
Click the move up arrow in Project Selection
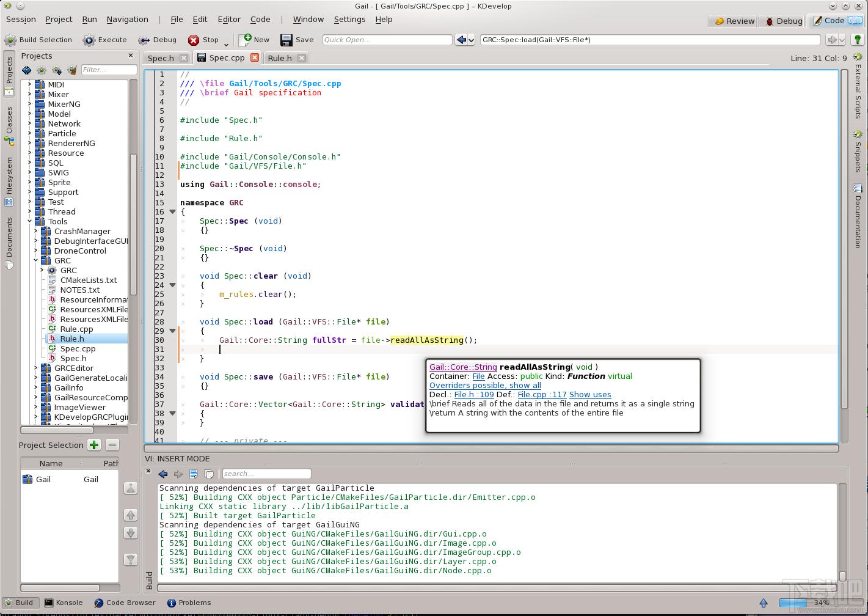click(x=131, y=515)
